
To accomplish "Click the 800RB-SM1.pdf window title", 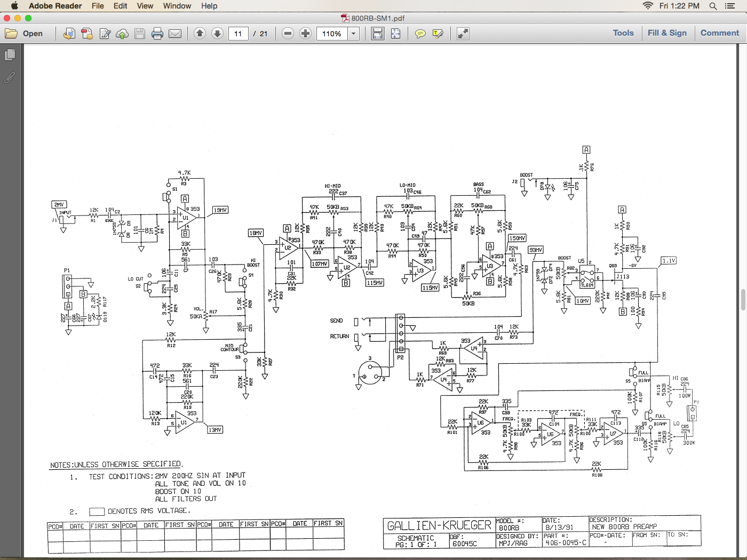I will click(378, 18).
